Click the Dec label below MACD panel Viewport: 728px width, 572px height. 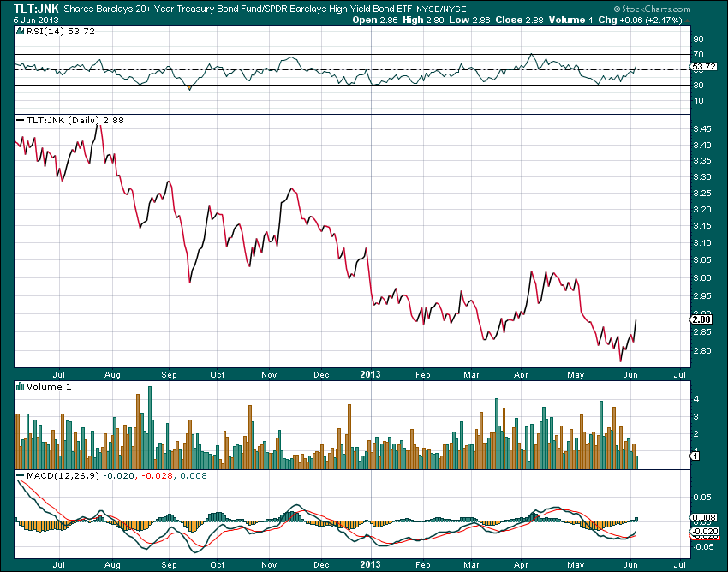[x=321, y=565]
